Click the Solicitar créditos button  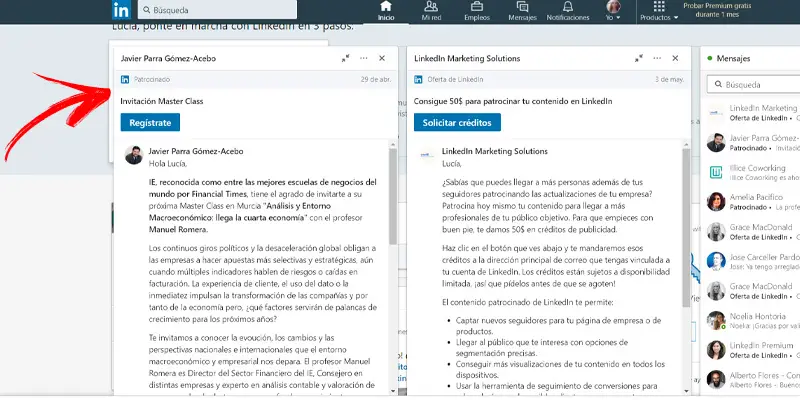point(457,122)
